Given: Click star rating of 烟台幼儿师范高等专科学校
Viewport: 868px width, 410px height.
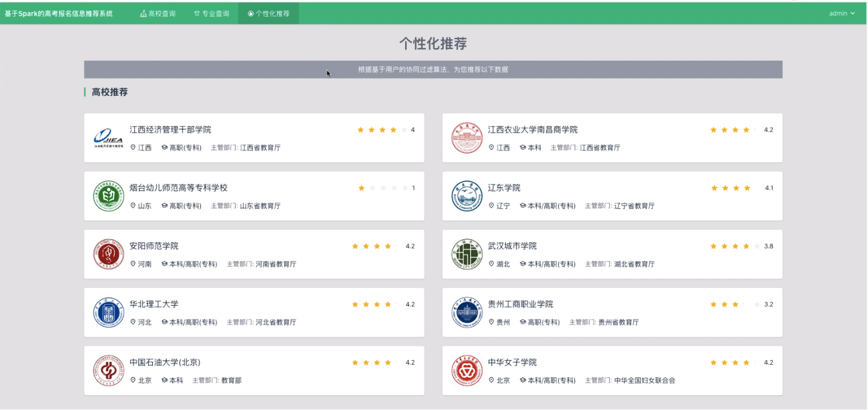Looking at the screenshot, I should click(x=383, y=188).
